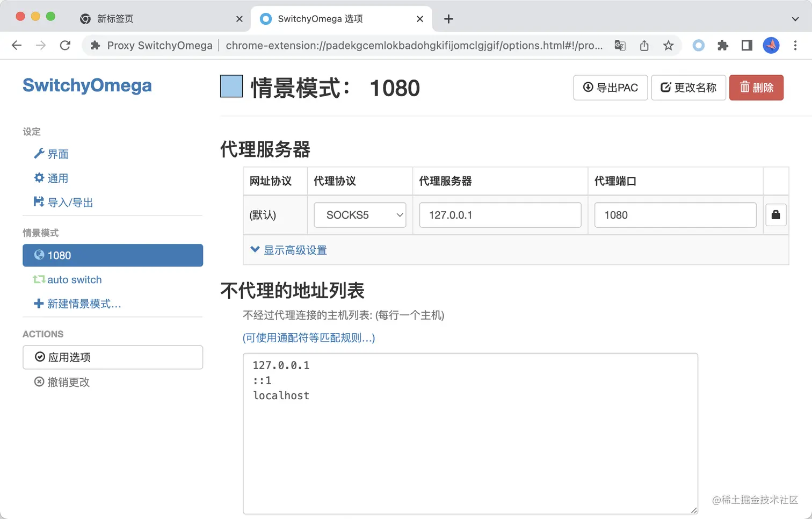Open the 导入/导出 page
The height and width of the screenshot is (519, 812).
(x=63, y=203)
